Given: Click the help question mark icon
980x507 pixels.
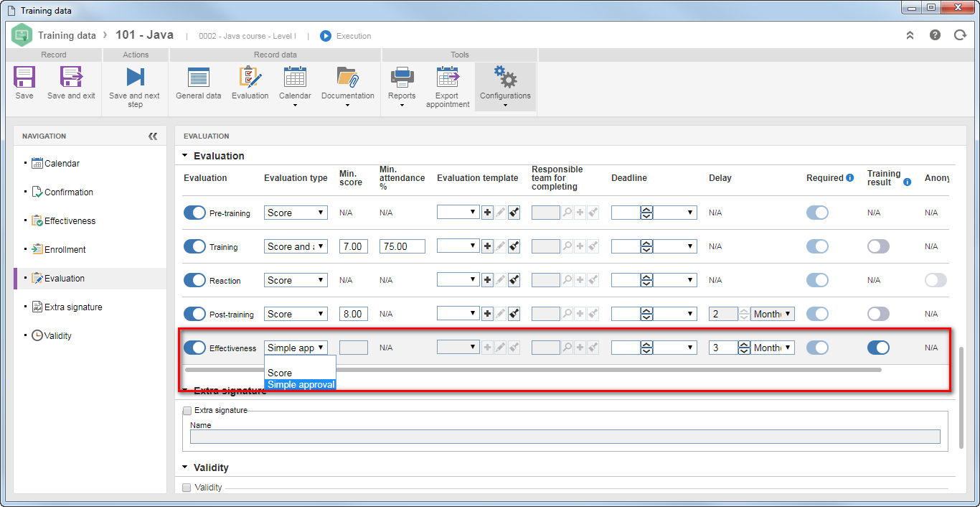Looking at the screenshot, I should point(935,34).
